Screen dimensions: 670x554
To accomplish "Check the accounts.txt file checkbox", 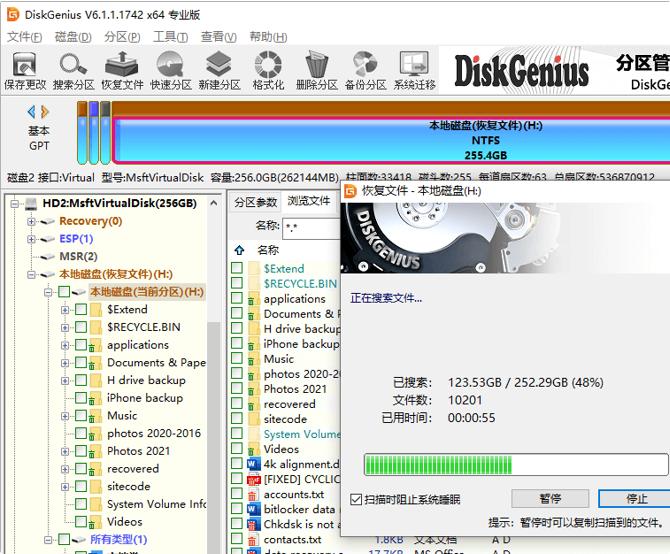I will pos(237,494).
